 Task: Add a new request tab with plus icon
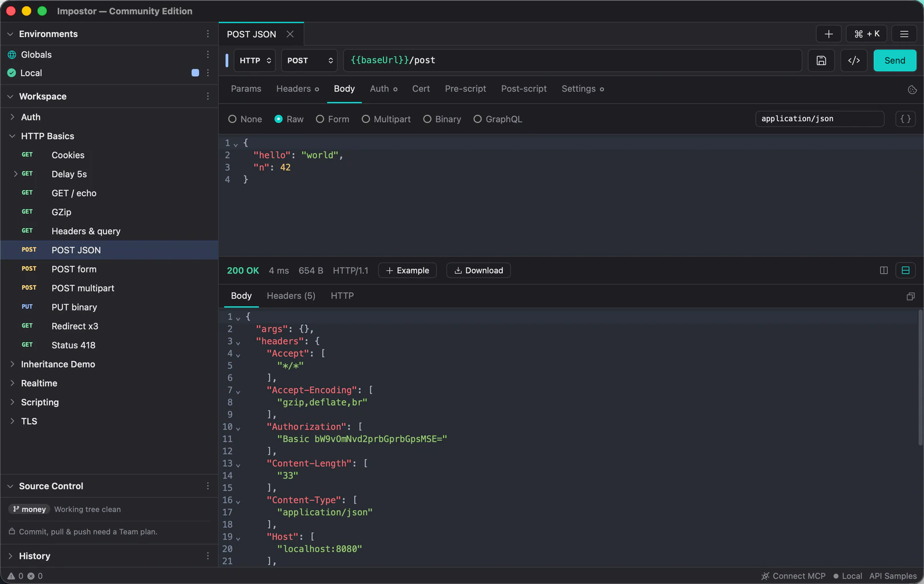[x=829, y=34]
